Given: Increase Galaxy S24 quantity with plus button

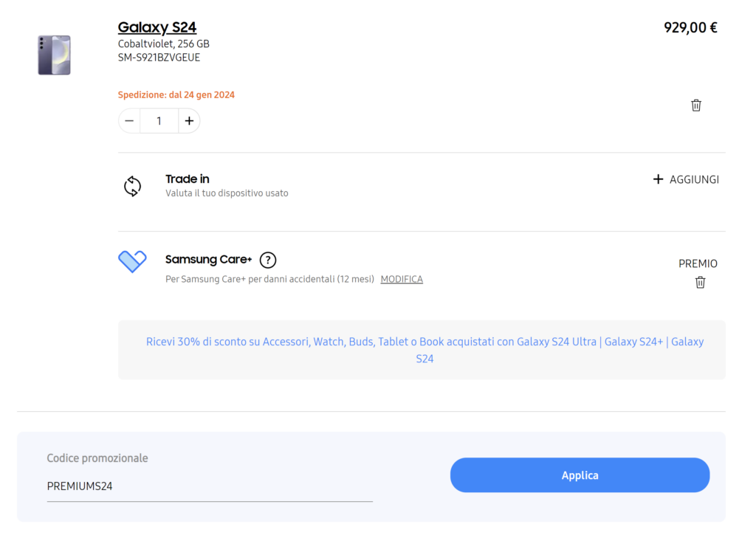Looking at the screenshot, I should coord(189,121).
